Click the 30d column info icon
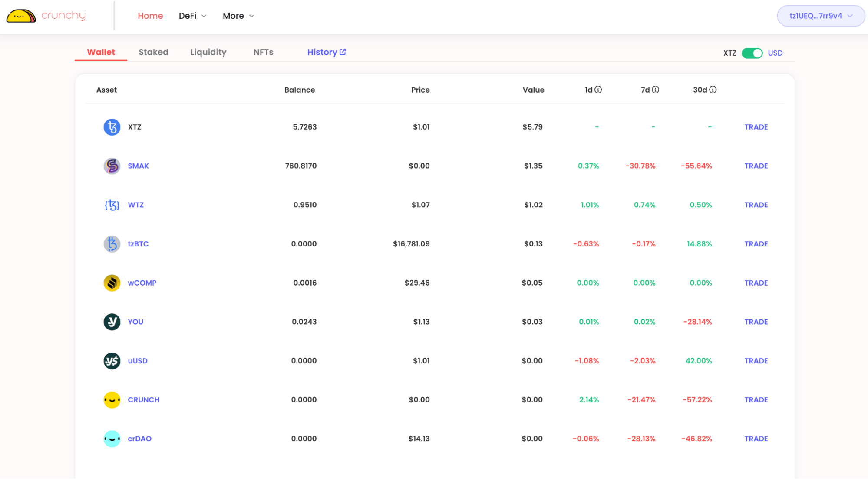The height and width of the screenshot is (479, 868). [713, 90]
